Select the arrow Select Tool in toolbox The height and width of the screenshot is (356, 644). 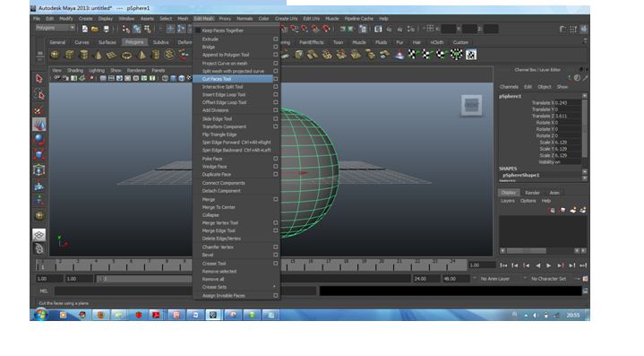click(x=39, y=79)
